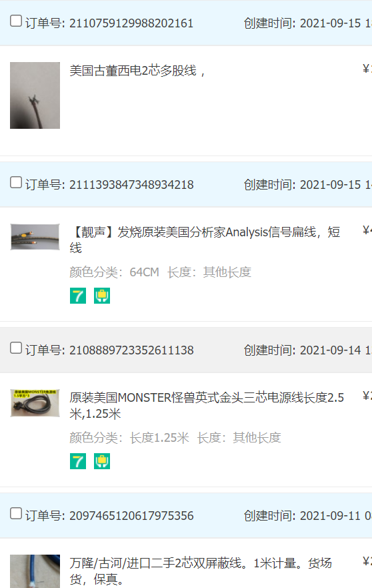Click 7-day return icon under Analysis cable
372x588 pixels.
(78, 296)
